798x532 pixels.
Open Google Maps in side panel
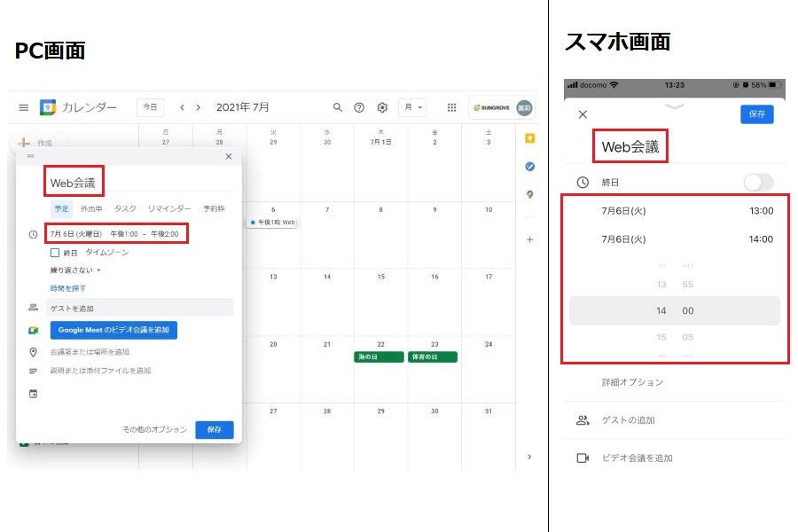tap(529, 195)
